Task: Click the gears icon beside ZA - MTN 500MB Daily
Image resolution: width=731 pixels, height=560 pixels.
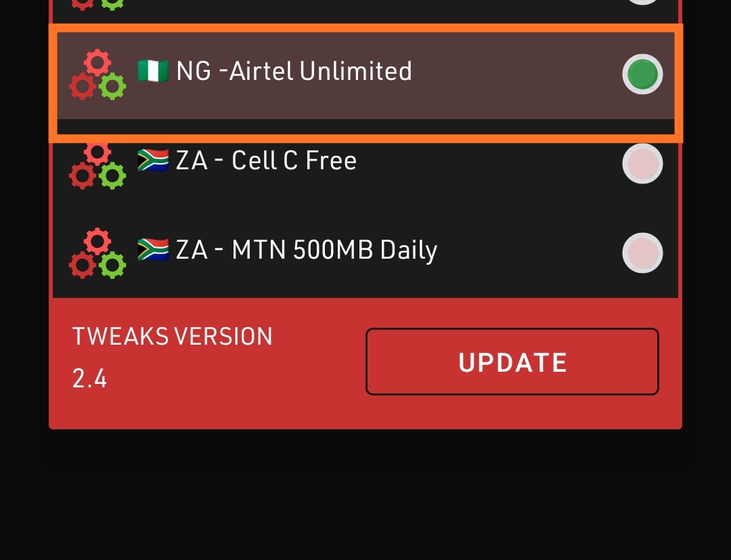Action: 97,253
